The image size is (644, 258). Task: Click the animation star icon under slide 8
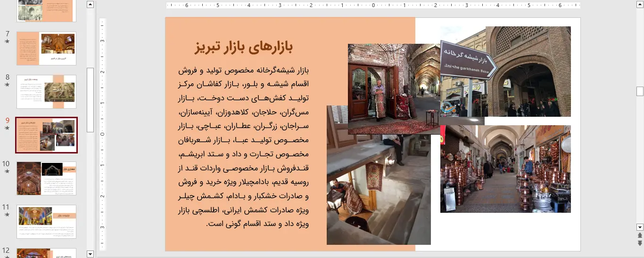[x=7, y=85]
